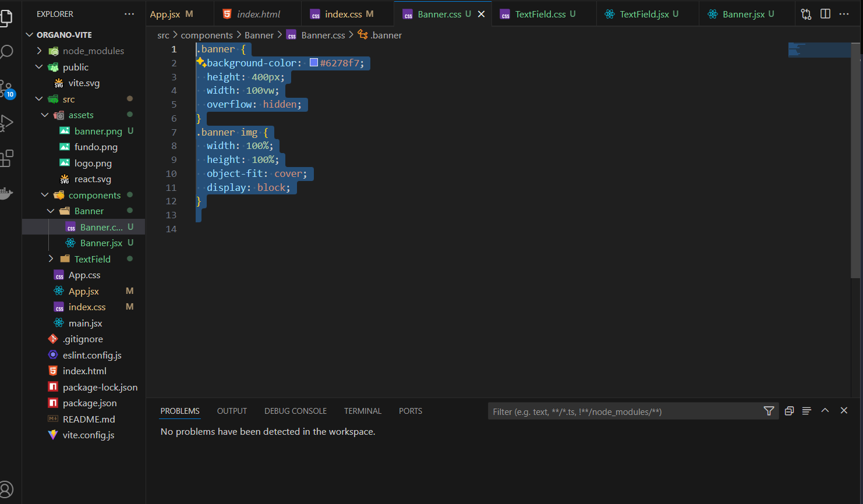Toggle view as table in Problems panel

(x=807, y=411)
